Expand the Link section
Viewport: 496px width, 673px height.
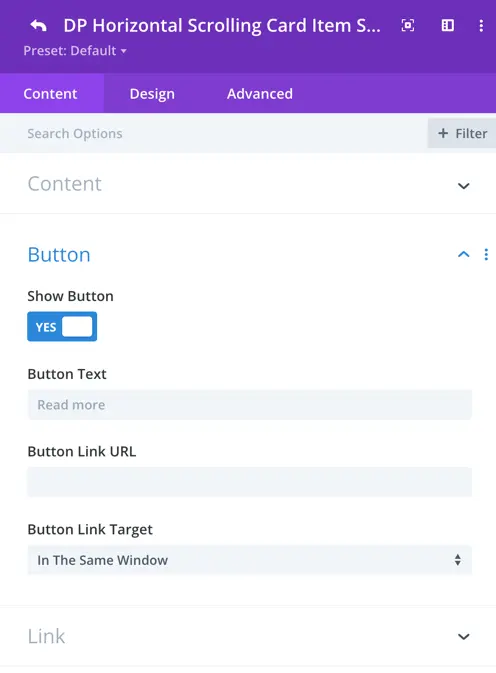[248, 636]
